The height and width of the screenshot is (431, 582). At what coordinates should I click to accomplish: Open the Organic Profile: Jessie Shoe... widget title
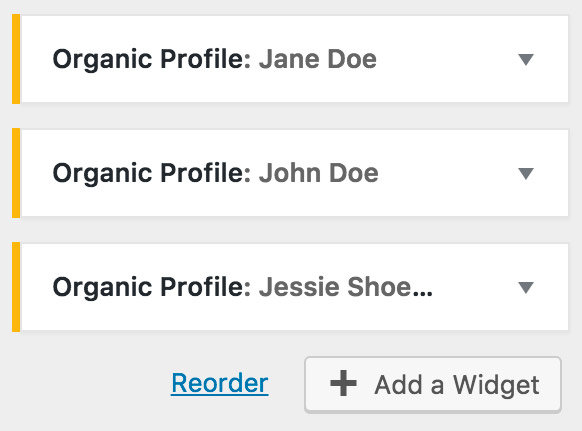pyautogui.click(x=243, y=287)
